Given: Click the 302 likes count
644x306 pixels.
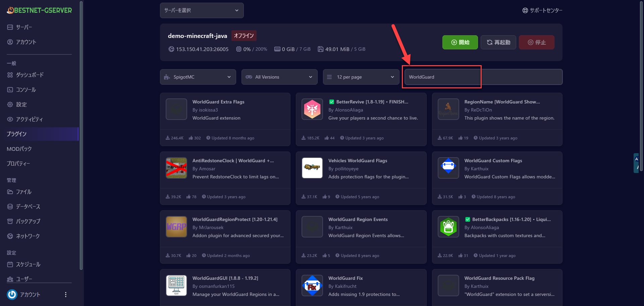Looking at the screenshot, I should tap(195, 138).
